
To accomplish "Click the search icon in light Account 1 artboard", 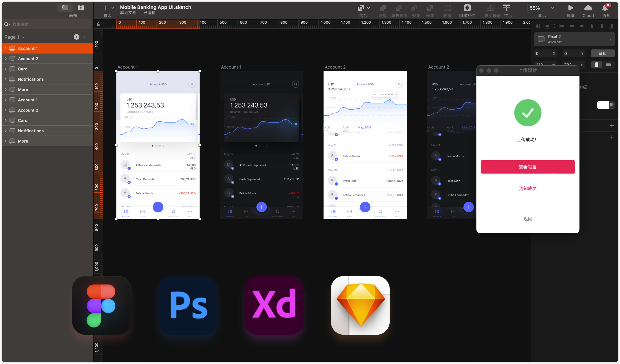I will click(x=192, y=84).
